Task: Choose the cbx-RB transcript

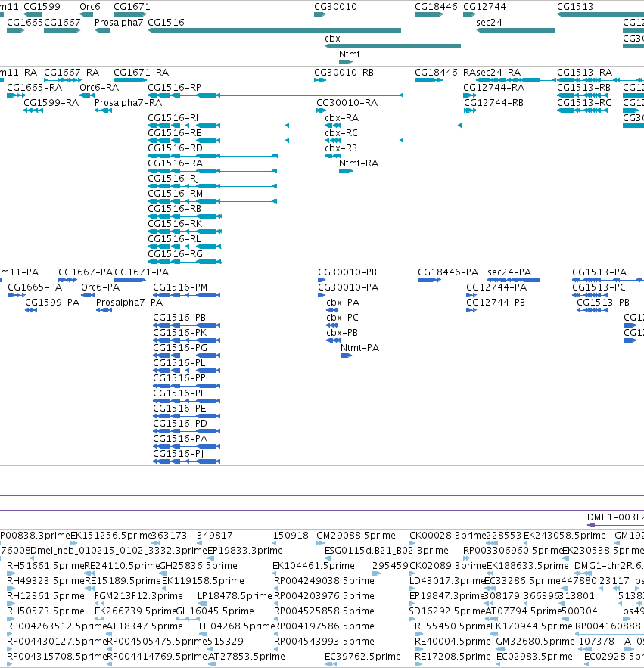Action: click(x=333, y=156)
